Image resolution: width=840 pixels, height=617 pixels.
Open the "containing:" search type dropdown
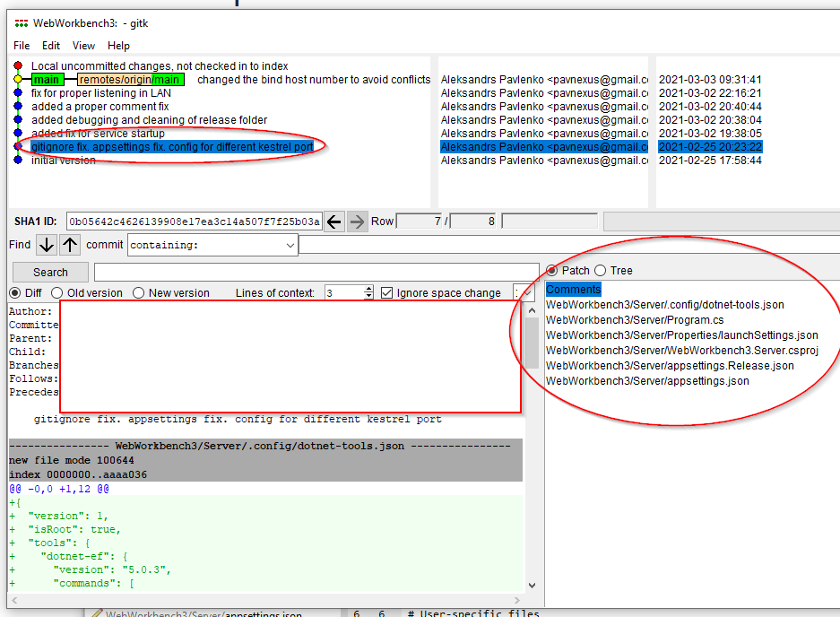(x=290, y=244)
